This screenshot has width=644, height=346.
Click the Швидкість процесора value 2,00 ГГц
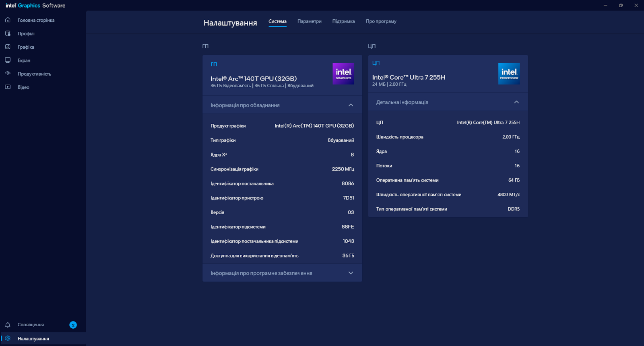click(x=511, y=137)
